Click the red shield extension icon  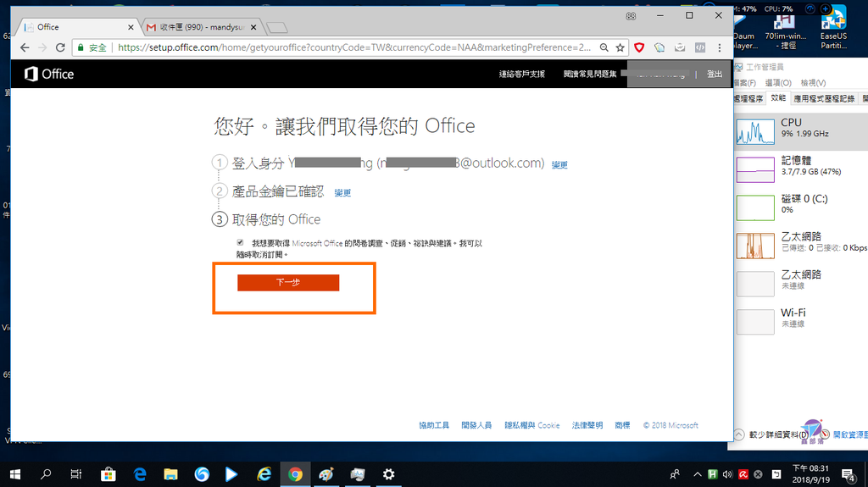tap(639, 47)
